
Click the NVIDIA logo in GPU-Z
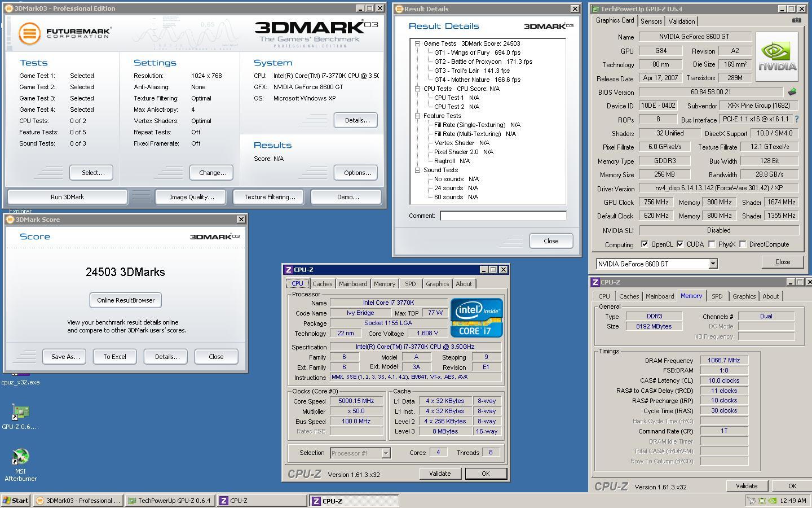777,56
